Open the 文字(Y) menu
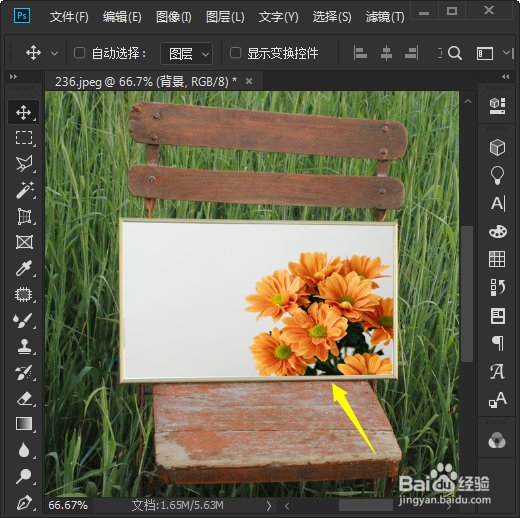This screenshot has width=520, height=518. tap(279, 17)
